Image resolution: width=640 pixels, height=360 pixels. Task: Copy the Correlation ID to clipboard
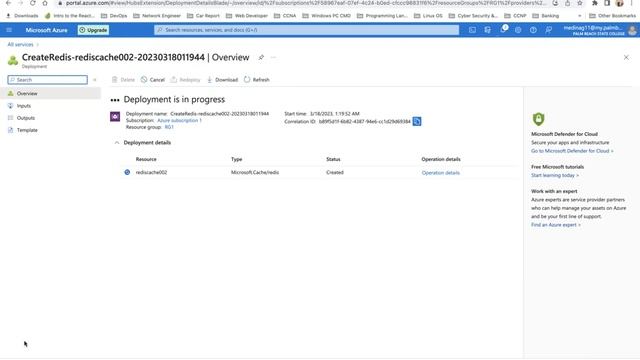(x=417, y=122)
